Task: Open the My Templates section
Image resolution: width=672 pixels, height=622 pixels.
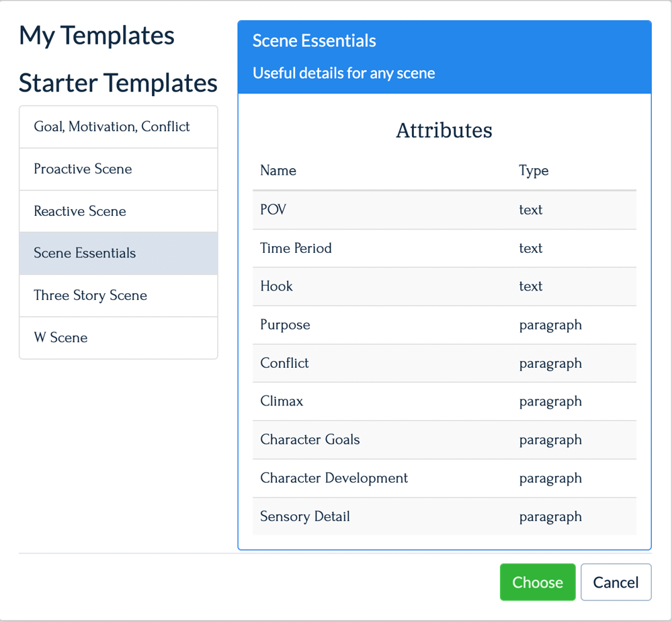Action: click(96, 36)
